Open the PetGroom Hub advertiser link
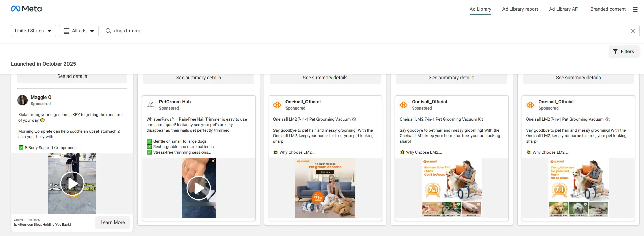Screen dimensions: 644x236 (175, 102)
